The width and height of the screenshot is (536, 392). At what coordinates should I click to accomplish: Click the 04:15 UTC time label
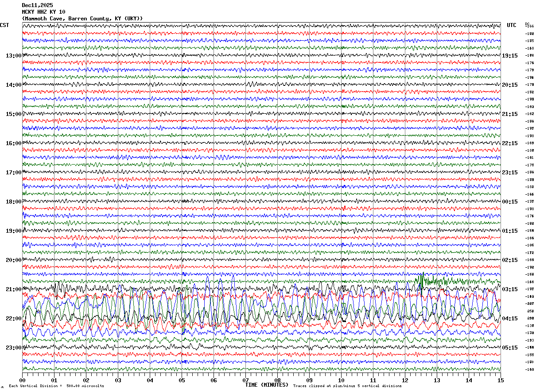point(510,319)
